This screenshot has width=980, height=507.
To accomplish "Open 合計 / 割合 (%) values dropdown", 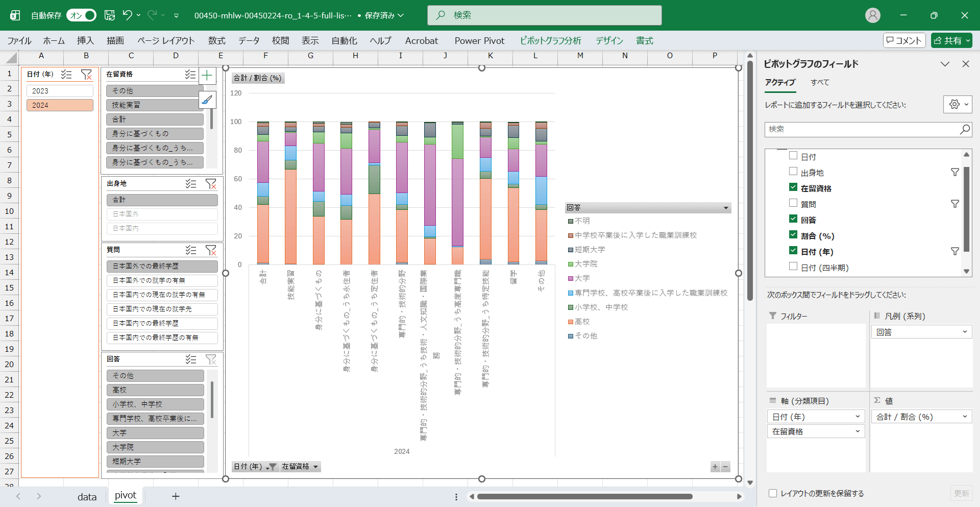I will click(x=964, y=417).
